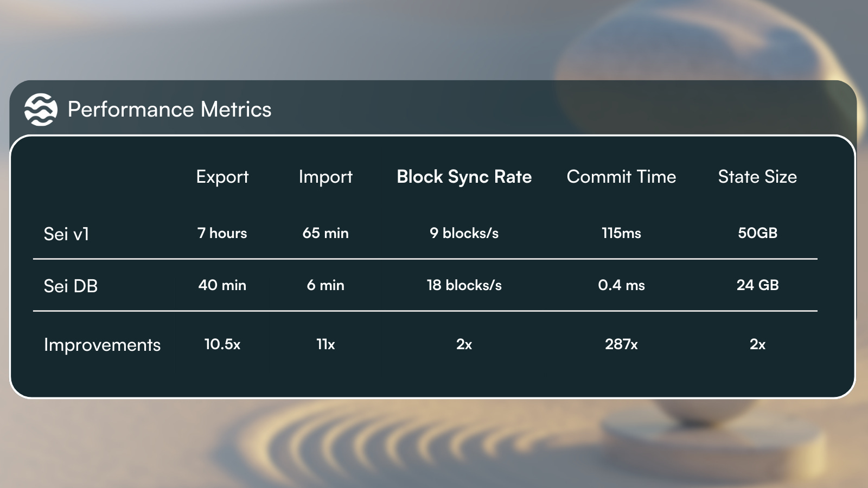Click the 115ms commit time value
Viewport: 868px width, 488px height.
point(621,233)
